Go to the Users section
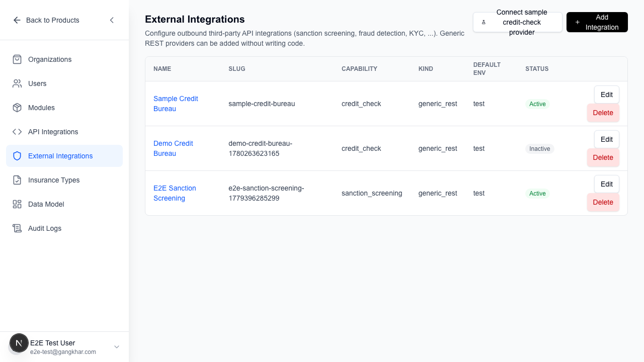Image resolution: width=644 pixels, height=362 pixels. 64,83
